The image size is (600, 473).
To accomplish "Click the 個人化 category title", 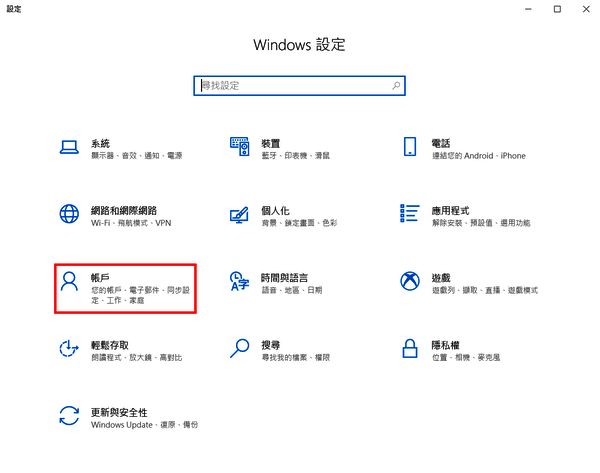I will 275,210.
